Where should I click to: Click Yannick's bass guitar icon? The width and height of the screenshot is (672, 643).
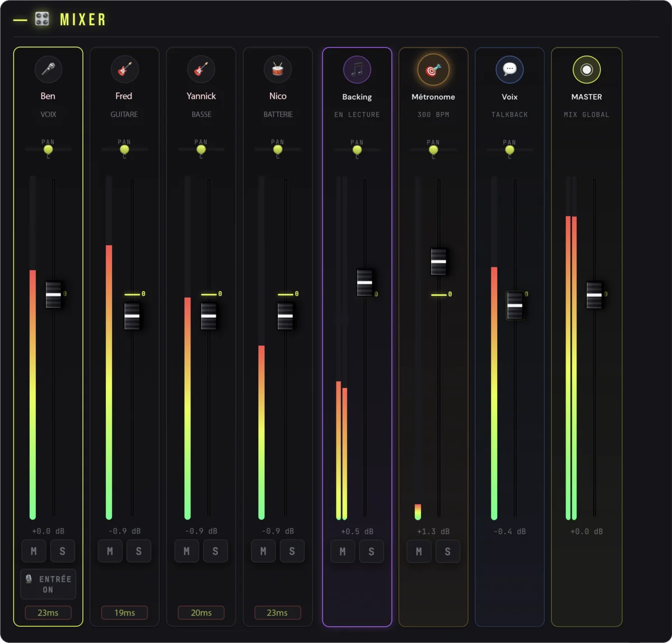pos(201,69)
